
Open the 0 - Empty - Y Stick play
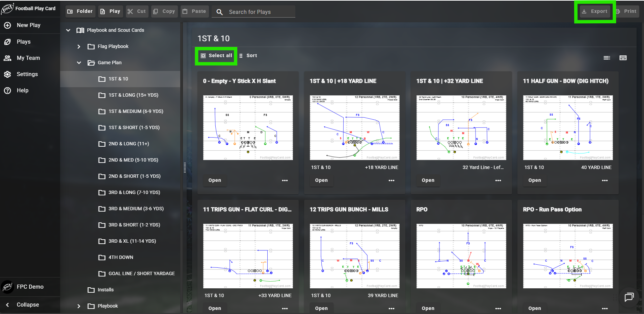tap(215, 180)
